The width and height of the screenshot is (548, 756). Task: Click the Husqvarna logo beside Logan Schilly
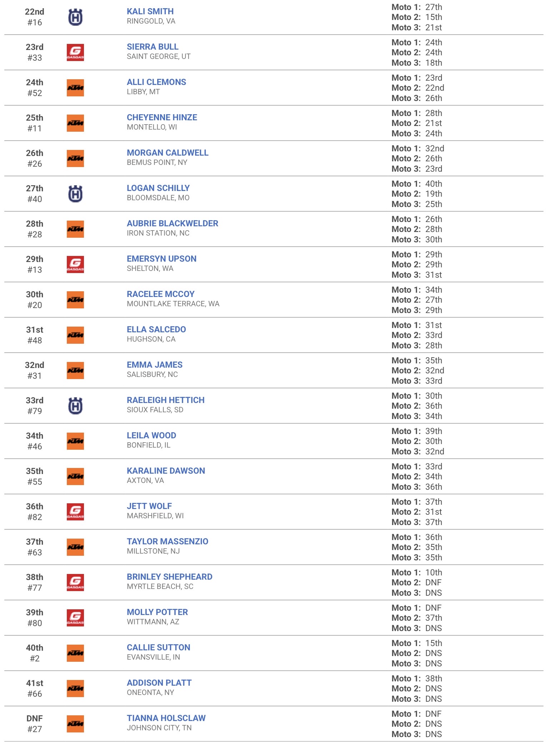point(75,194)
